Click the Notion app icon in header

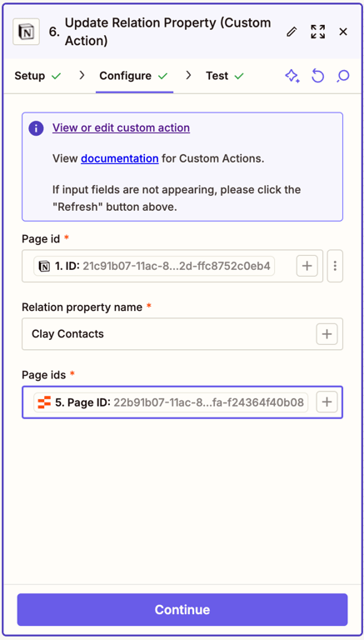[x=26, y=32]
